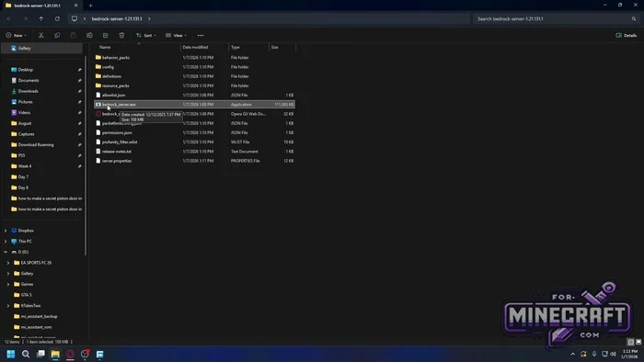Click File Explorer taskbar icon
This screenshot has height=362, width=644.
coord(55,354)
